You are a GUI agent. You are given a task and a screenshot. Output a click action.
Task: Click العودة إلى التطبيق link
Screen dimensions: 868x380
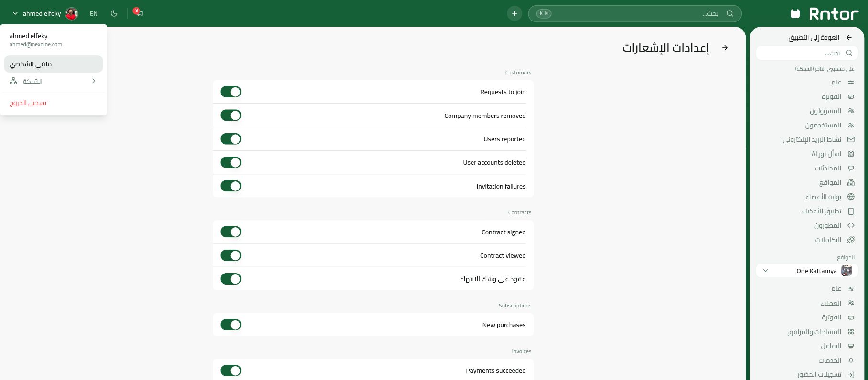tap(814, 37)
